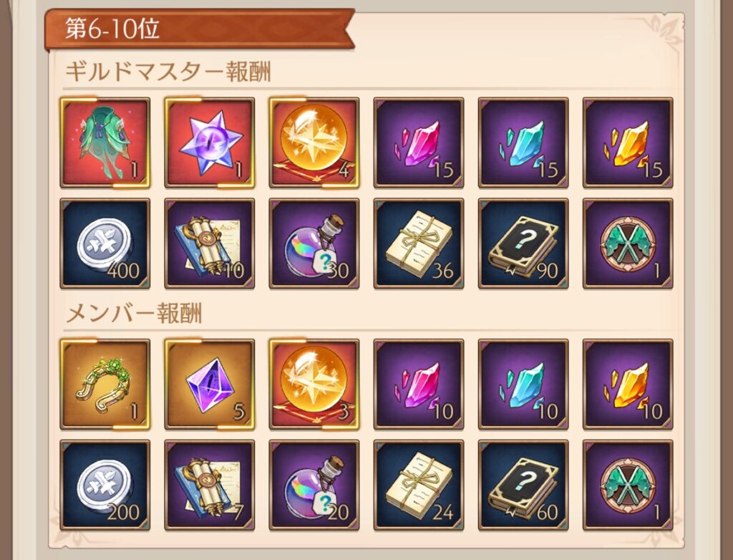Image resolution: width=733 pixels, height=560 pixels.
Task: Select the tied paper bundle showing 24
Action: (x=419, y=485)
